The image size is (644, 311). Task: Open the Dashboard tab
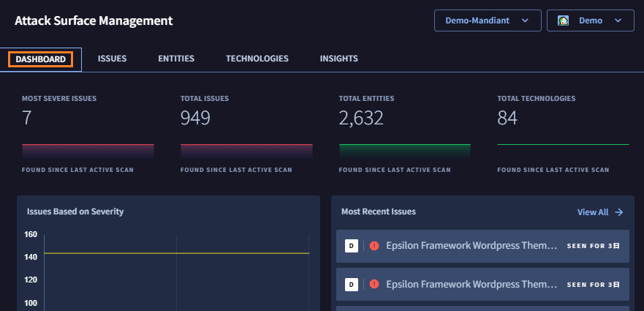tap(40, 59)
